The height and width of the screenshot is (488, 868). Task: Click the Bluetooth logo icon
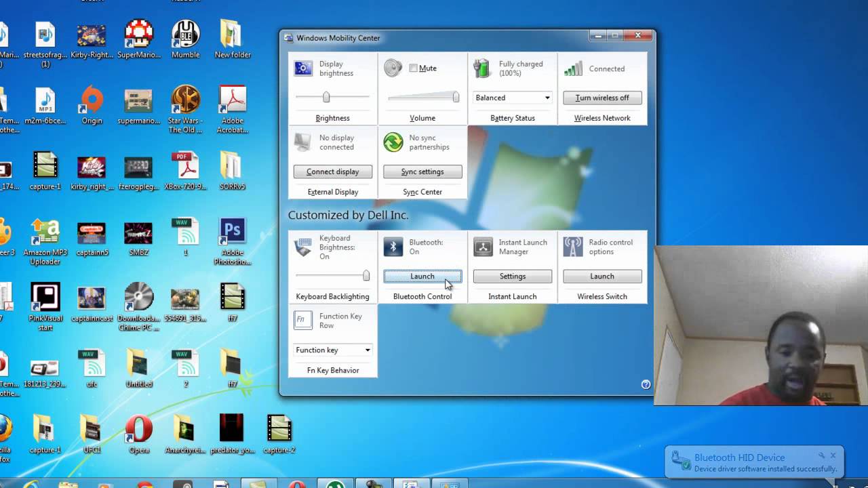[x=393, y=247]
